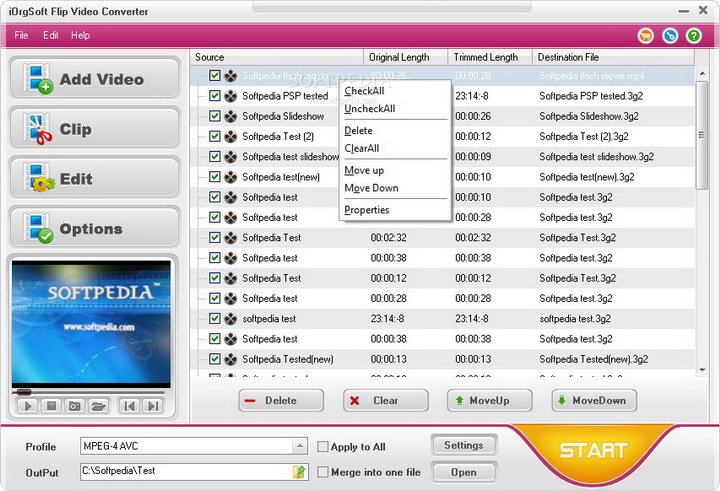Click the blue register key icon
Screen dimensions: 720x491
click(670, 36)
